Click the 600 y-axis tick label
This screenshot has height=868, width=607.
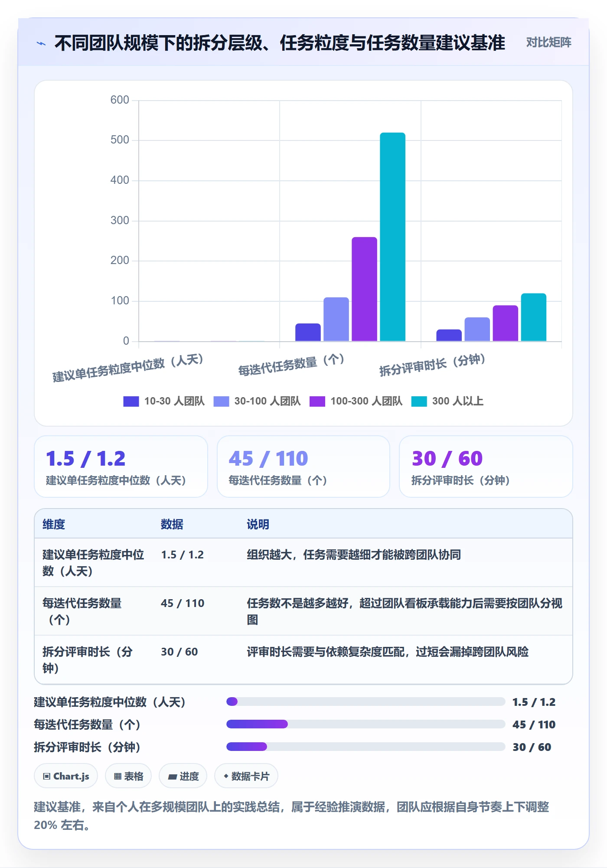click(x=120, y=100)
